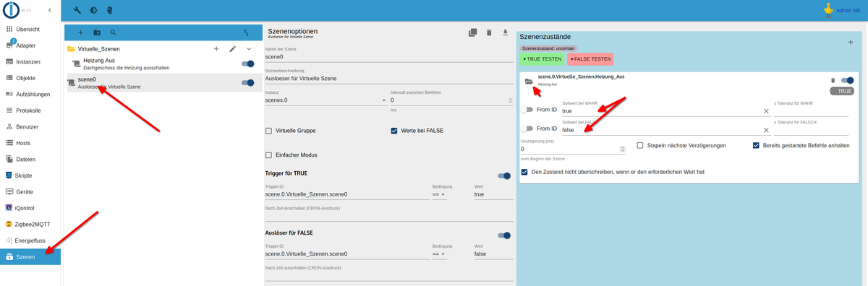Open Adapter in sidebar
Viewport: 868px width, 286px height.
(30, 45)
